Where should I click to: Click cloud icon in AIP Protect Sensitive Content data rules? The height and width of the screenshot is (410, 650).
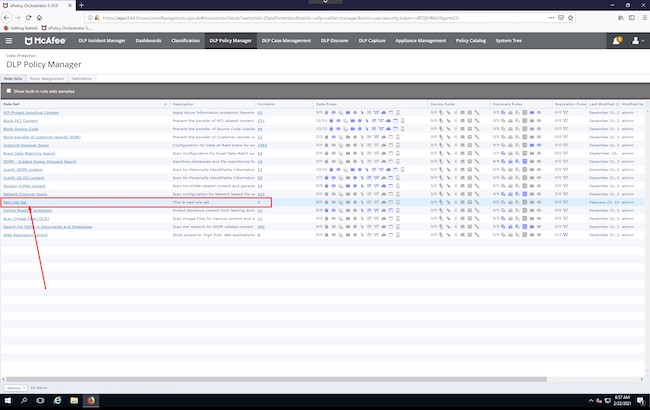click(x=383, y=112)
